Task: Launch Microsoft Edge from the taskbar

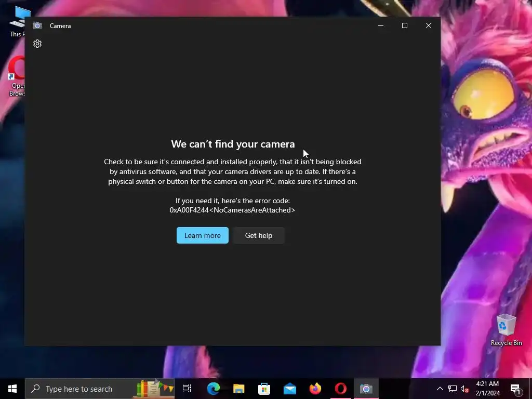Action: click(214, 389)
